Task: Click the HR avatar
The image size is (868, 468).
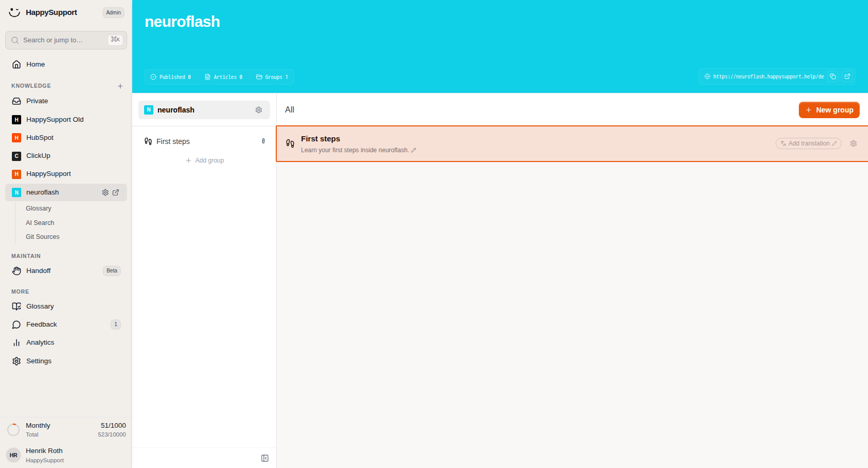Action: point(13,455)
